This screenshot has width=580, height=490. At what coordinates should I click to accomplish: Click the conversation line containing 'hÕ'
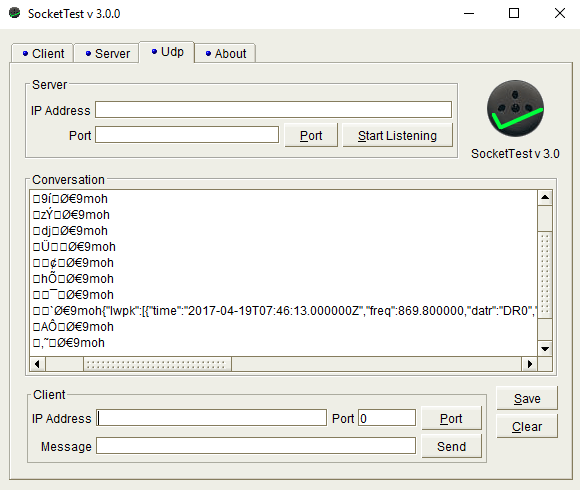click(73, 278)
